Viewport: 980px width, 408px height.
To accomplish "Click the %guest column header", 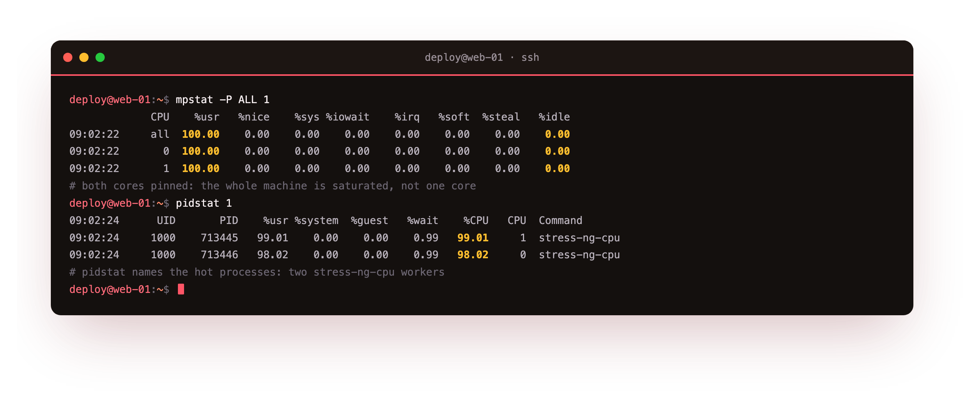I will pyautogui.click(x=370, y=221).
